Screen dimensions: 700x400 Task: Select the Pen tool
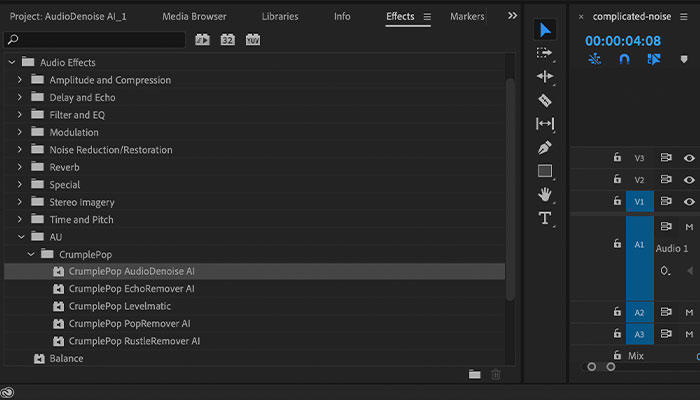click(x=545, y=148)
